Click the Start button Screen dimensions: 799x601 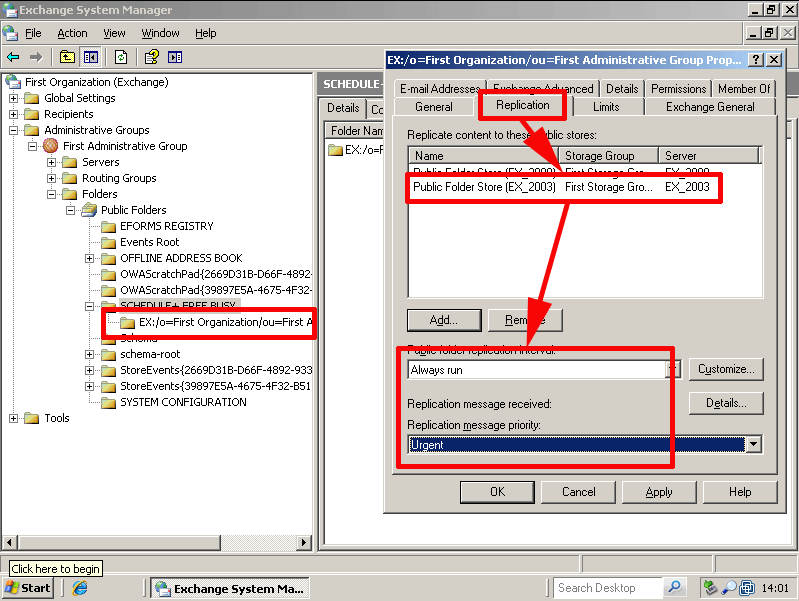pyautogui.click(x=28, y=588)
